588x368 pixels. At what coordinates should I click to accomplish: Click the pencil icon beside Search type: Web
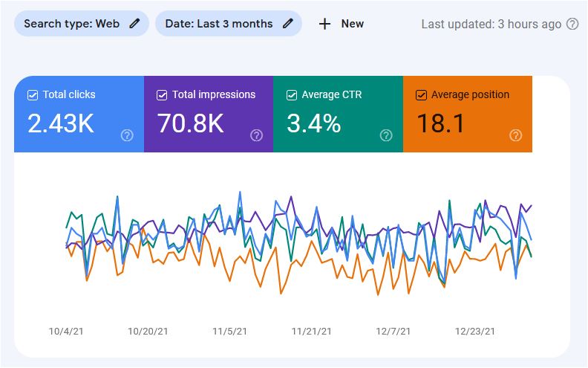coord(134,24)
